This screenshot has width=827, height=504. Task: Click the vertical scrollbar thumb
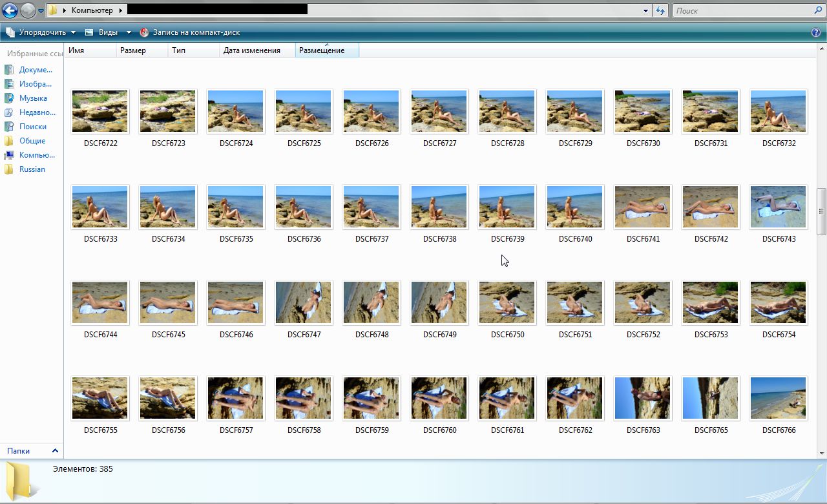click(x=821, y=211)
